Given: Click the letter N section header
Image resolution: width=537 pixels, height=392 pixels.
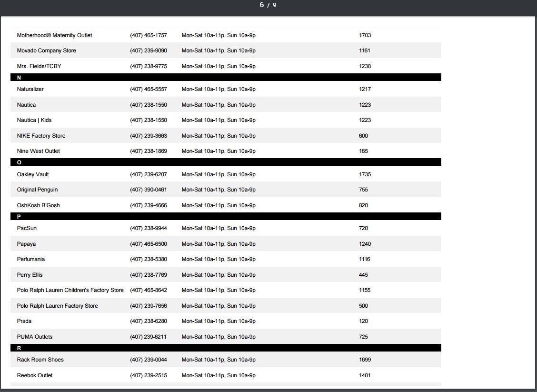Looking at the screenshot, I should tap(19, 77).
